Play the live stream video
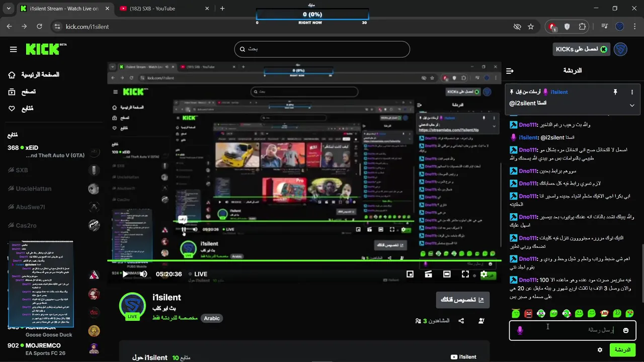 tap(125, 274)
